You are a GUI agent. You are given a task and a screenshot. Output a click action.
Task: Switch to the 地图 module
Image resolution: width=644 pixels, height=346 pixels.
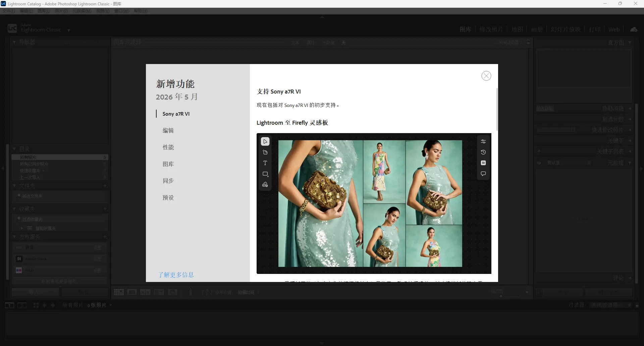tap(517, 30)
